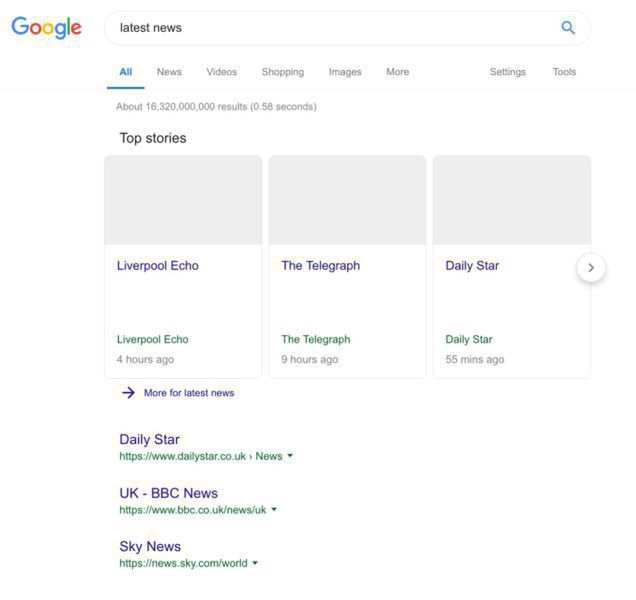Click into the search box with latest news
This screenshot has width=636, height=600.
pos(330,28)
